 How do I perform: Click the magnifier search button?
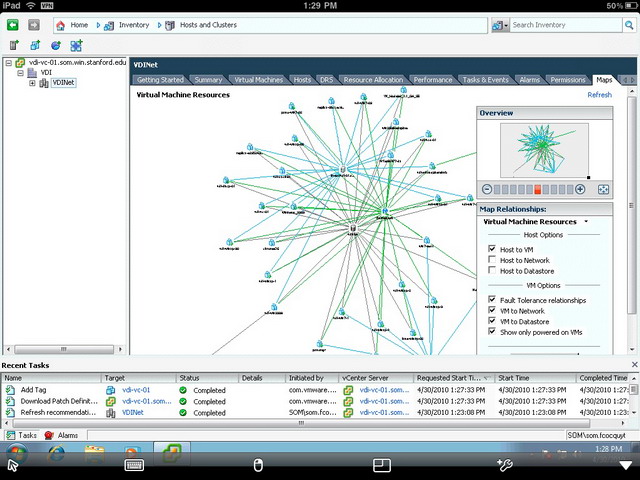click(x=629, y=25)
